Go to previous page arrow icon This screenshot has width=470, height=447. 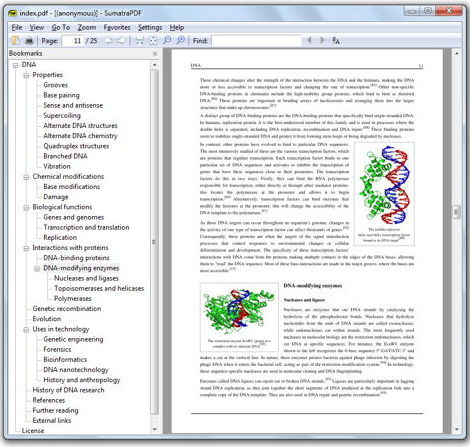click(108, 40)
